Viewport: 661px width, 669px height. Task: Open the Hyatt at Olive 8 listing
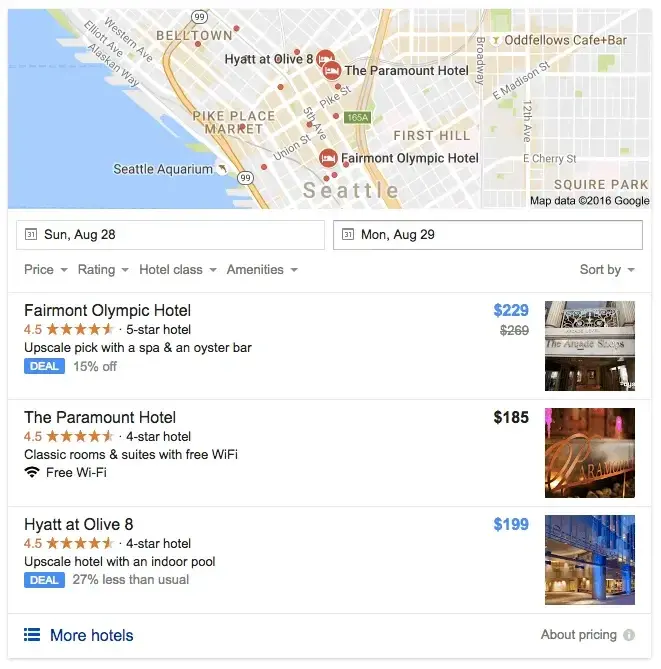click(x=78, y=524)
